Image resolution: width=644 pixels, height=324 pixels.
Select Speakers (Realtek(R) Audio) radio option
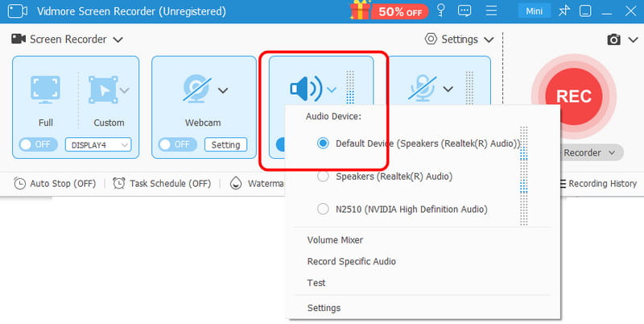tap(324, 177)
